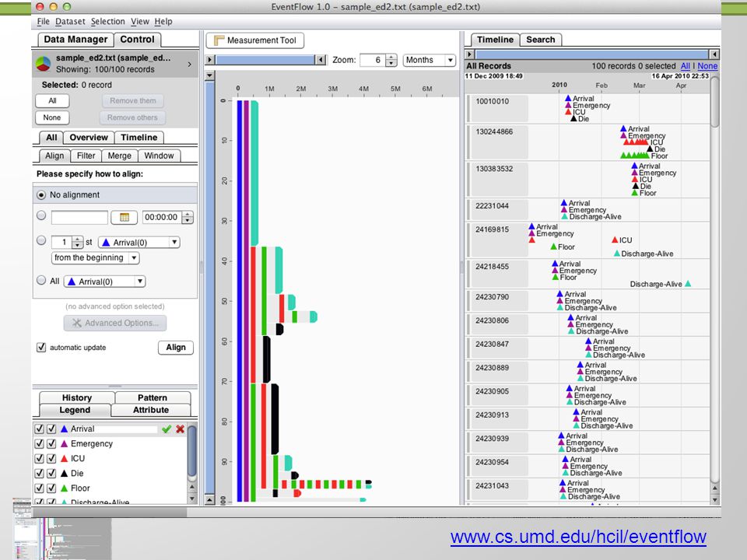Open the Arrival(0) Nth event dropdown
This screenshot has width=747, height=560.
point(139,243)
